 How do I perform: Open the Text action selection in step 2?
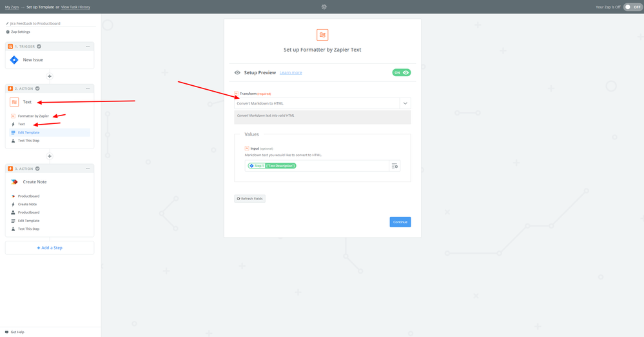[21, 124]
